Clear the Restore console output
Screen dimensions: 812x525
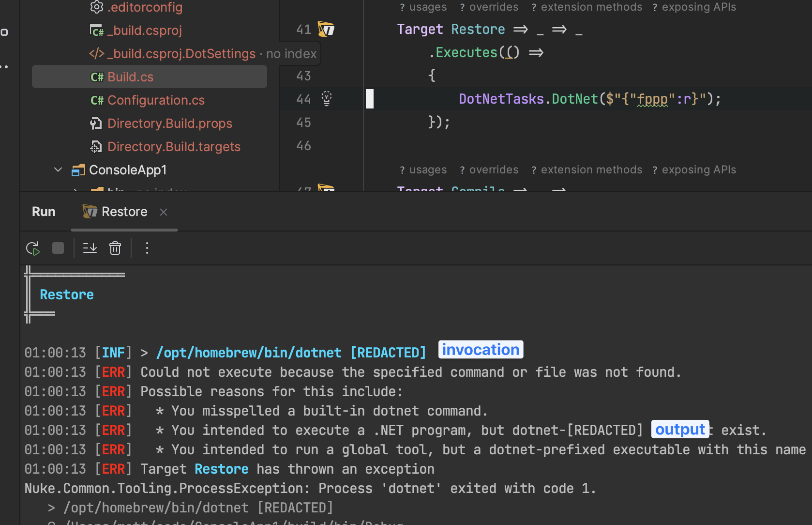coord(115,248)
